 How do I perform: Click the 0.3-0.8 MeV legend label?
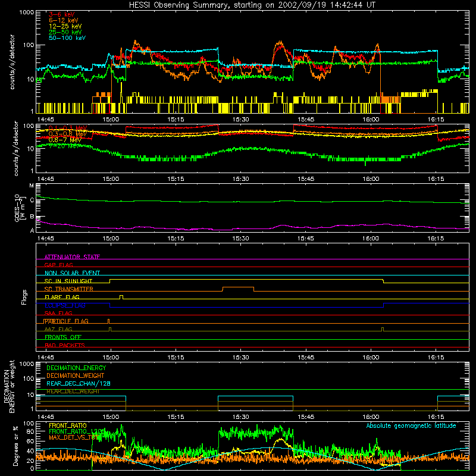[68, 134]
